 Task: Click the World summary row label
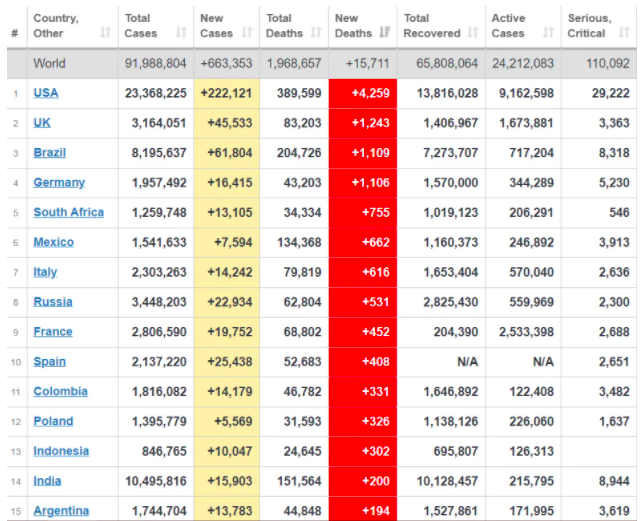coord(49,63)
